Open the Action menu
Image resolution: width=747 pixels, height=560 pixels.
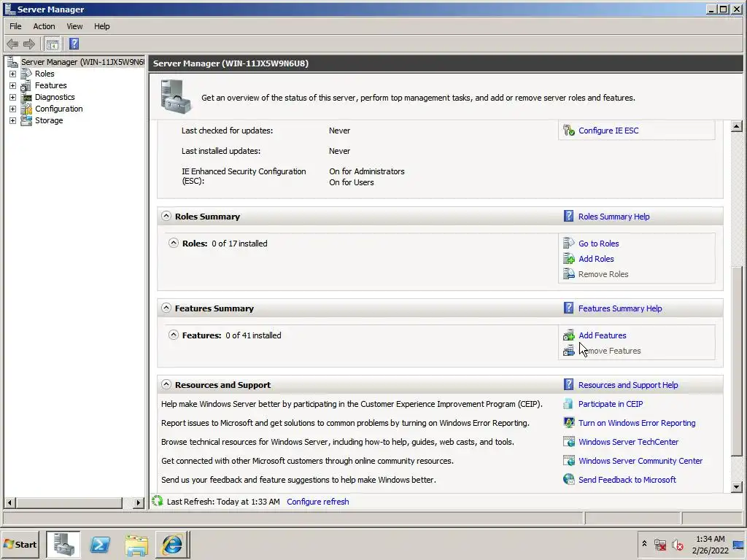click(x=44, y=26)
